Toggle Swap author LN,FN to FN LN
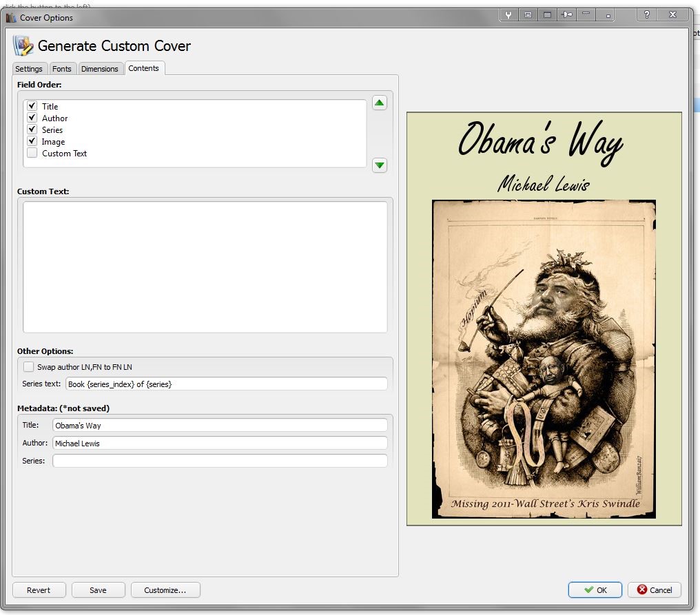 [28, 367]
